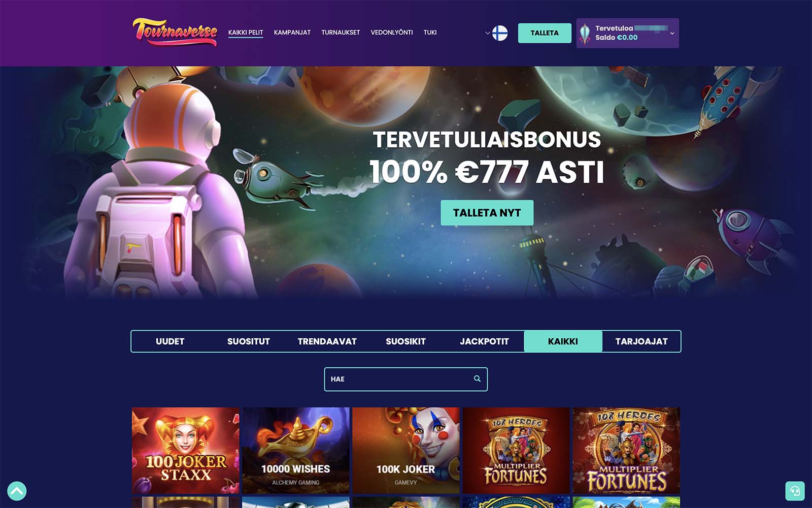This screenshot has width=812, height=508.
Task: Open the 100 Joker Staxx game thumbnail
Action: click(185, 450)
